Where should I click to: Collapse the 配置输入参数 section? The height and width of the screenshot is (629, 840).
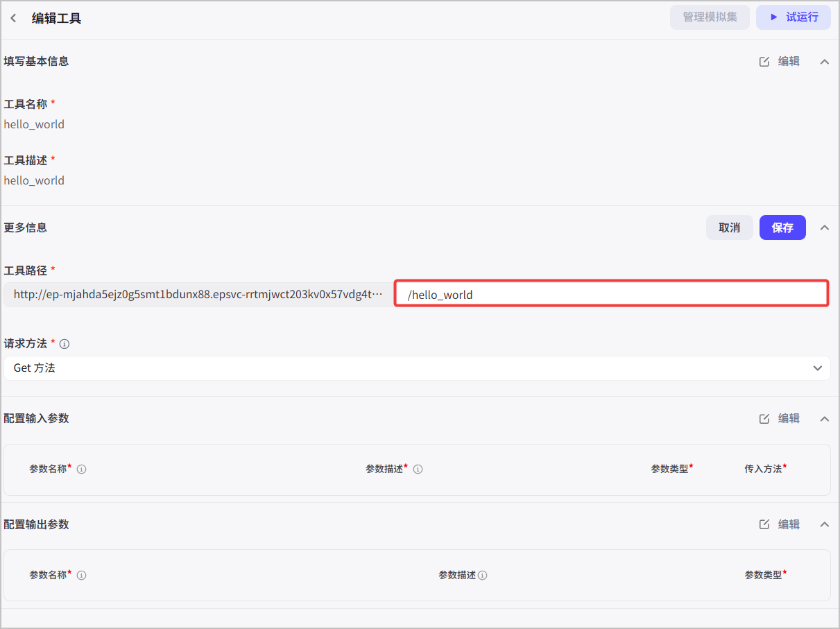point(825,419)
